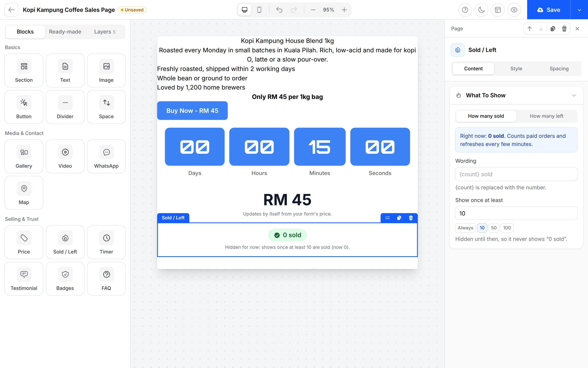
Task: Close the properties panel
Action: click(577, 29)
